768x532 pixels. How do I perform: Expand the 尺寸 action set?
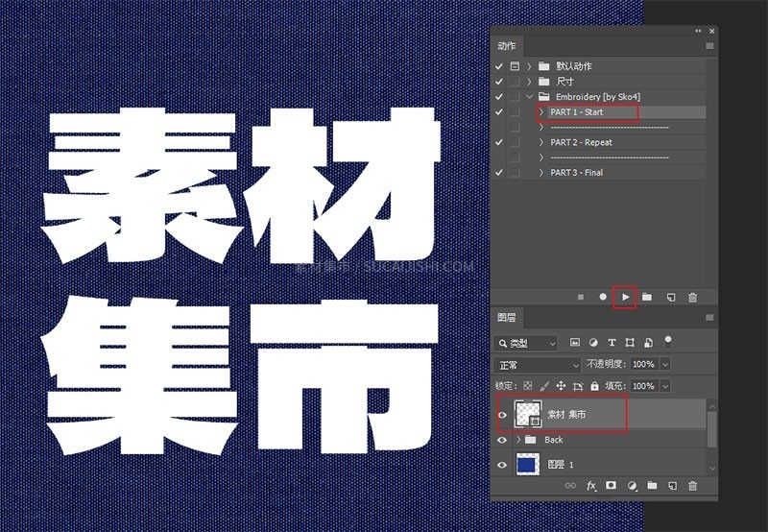pos(529,82)
